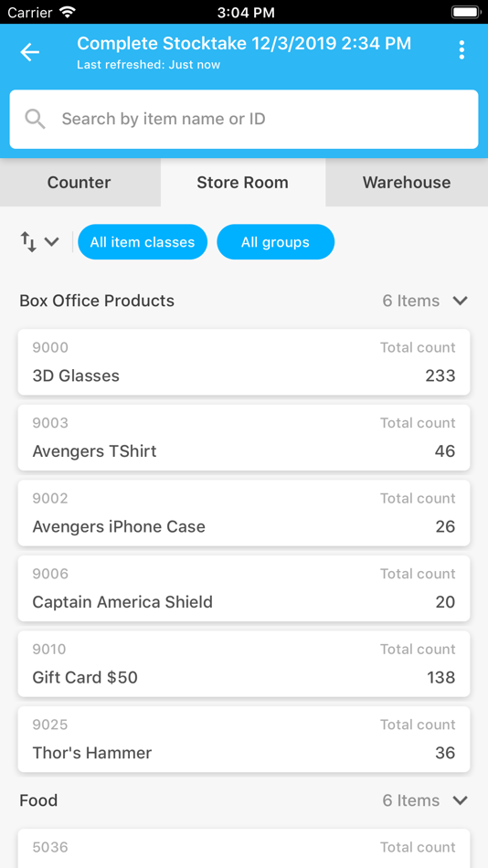Open the Avengers TShirt item
The height and width of the screenshot is (868, 488).
coord(244,438)
